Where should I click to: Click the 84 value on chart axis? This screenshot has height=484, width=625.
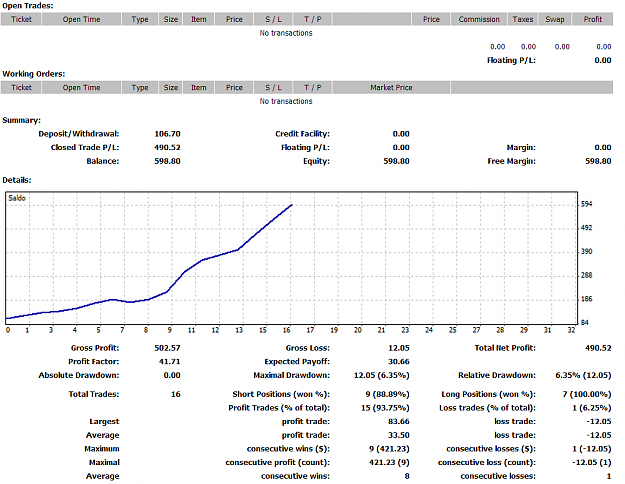coord(585,323)
